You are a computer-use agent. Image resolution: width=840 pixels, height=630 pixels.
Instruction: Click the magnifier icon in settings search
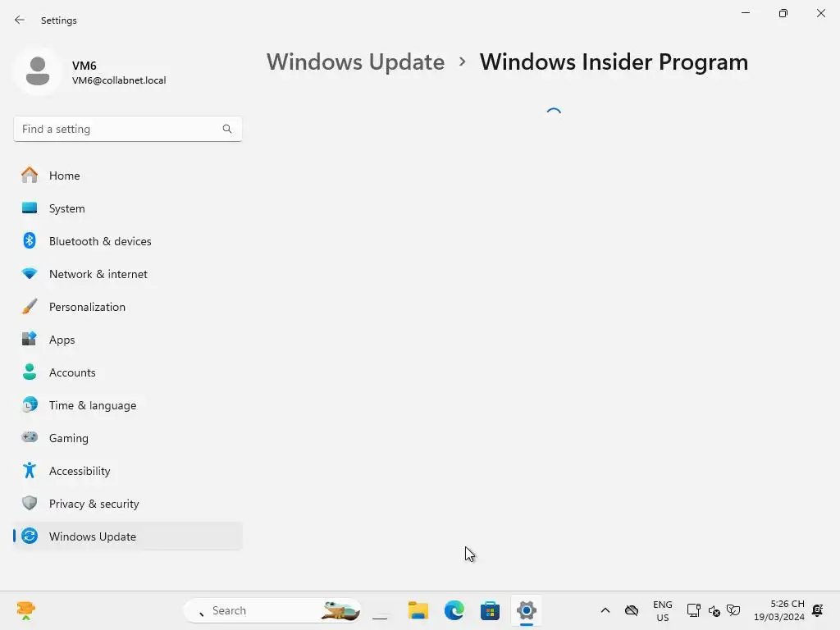(227, 129)
